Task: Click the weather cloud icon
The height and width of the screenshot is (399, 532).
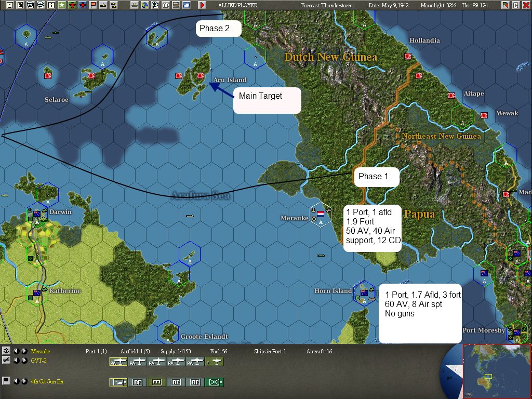Action: (187, 5)
